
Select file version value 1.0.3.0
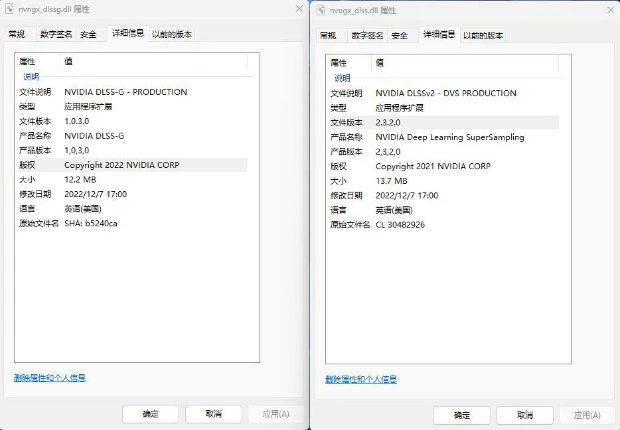(77, 121)
